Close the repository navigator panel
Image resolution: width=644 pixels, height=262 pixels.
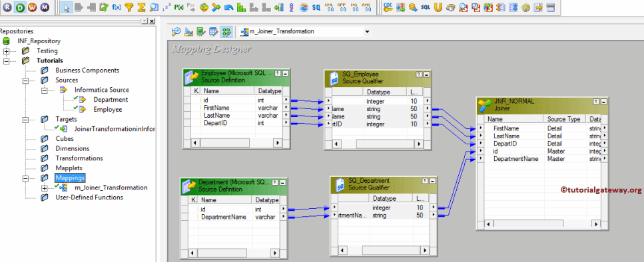(x=152, y=21)
